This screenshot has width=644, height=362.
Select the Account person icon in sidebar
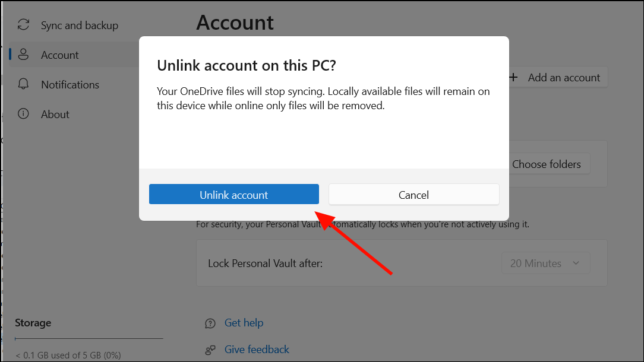pyautogui.click(x=23, y=54)
